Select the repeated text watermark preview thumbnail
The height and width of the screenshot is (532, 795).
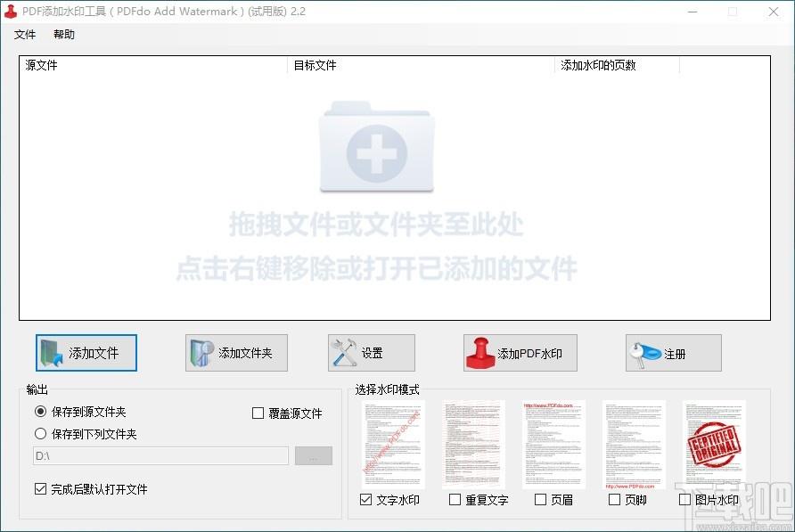pyautogui.click(x=473, y=444)
